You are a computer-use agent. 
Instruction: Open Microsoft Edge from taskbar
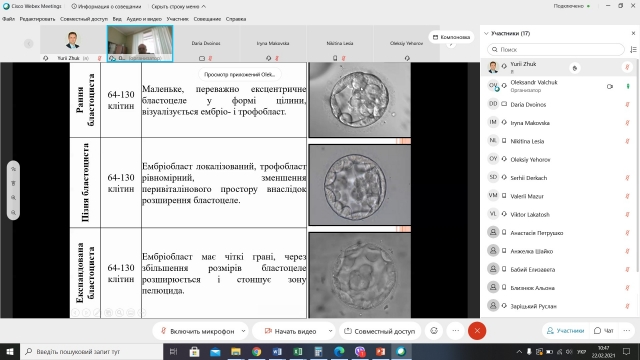coord(339,351)
